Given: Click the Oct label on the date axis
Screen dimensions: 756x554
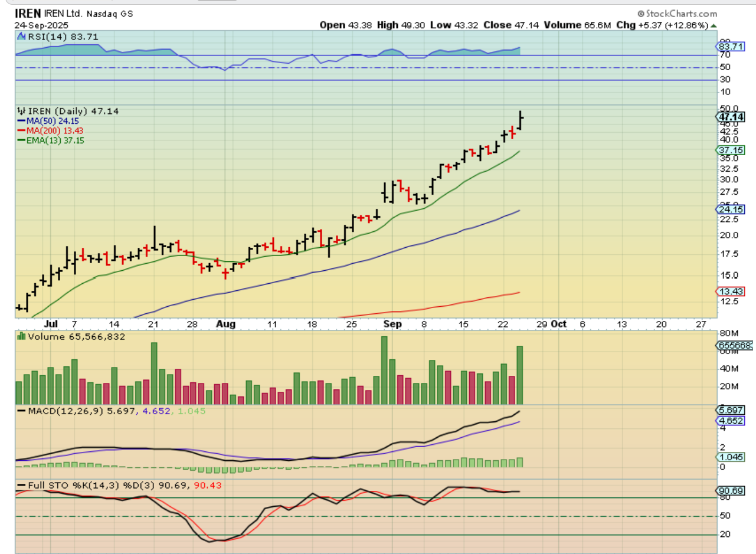Looking at the screenshot, I should click(558, 324).
